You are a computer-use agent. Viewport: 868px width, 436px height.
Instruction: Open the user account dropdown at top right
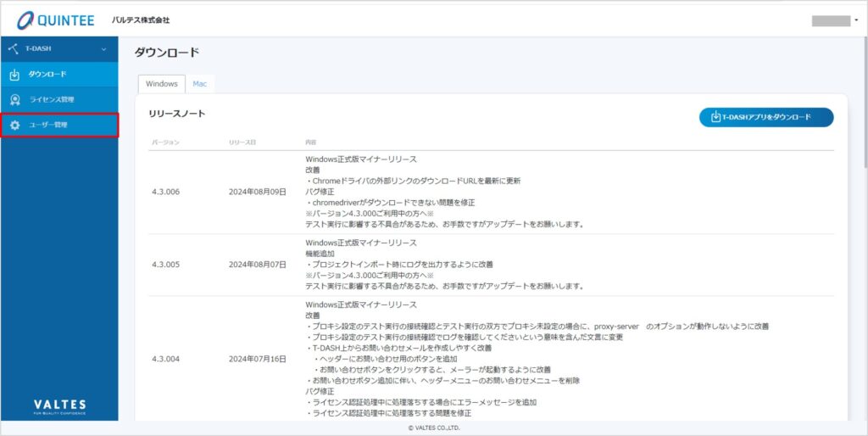click(x=835, y=20)
